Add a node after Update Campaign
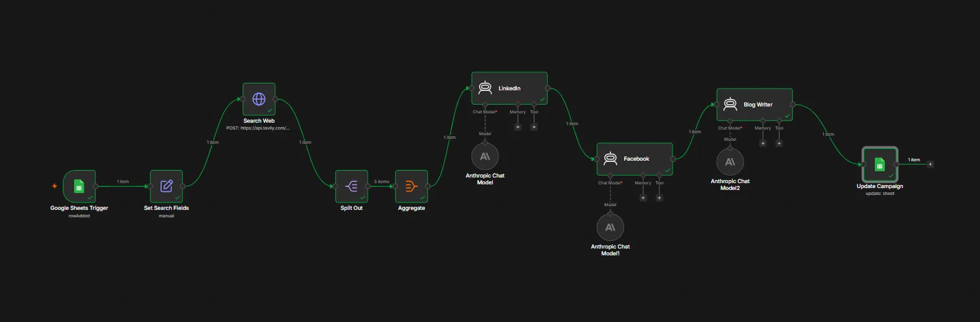 point(930,164)
